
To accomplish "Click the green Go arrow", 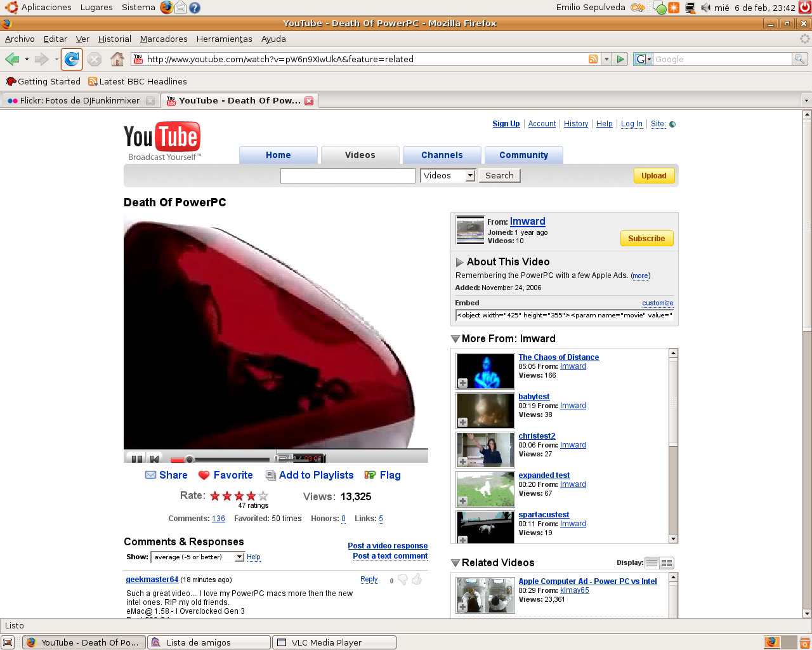I will click(x=621, y=59).
